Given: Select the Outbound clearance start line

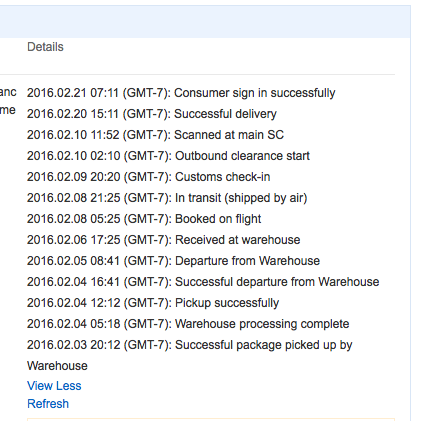Looking at the screenshot, I should click(168, 156).
